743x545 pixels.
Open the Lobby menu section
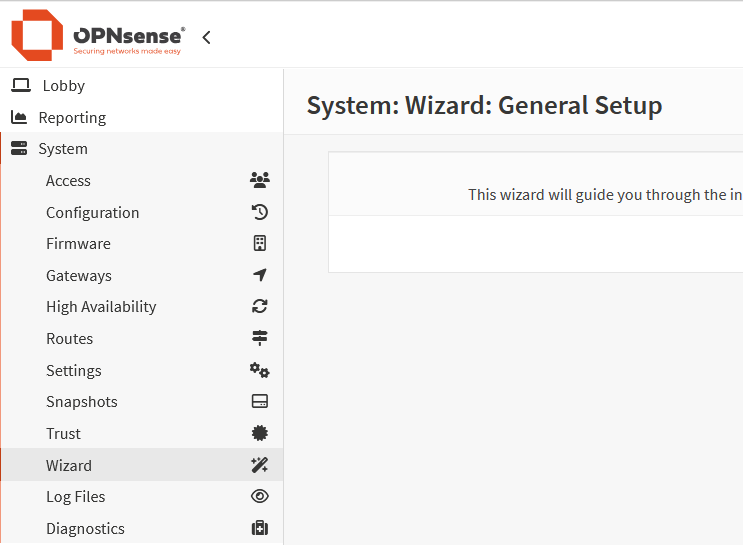point(63,86)
